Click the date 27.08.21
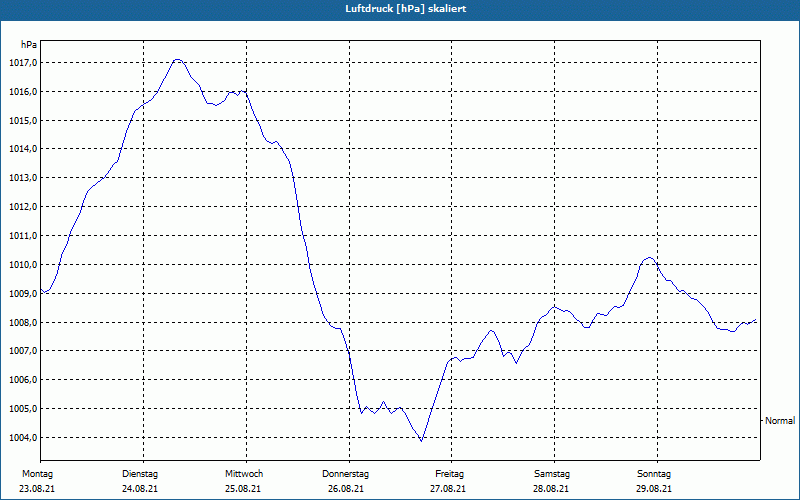 448,489
